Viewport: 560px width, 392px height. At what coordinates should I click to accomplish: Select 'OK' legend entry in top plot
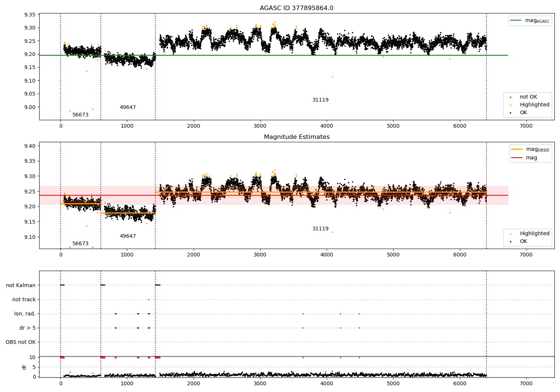pyautogui.click(x=523, y=113)
